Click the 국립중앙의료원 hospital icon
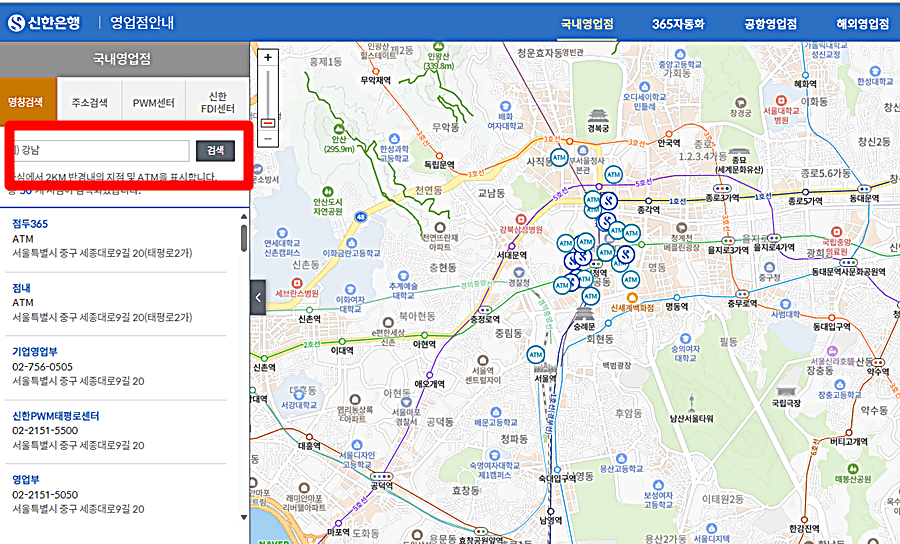Viewport: 900px width, 544px height. click(x=836, y=232)
